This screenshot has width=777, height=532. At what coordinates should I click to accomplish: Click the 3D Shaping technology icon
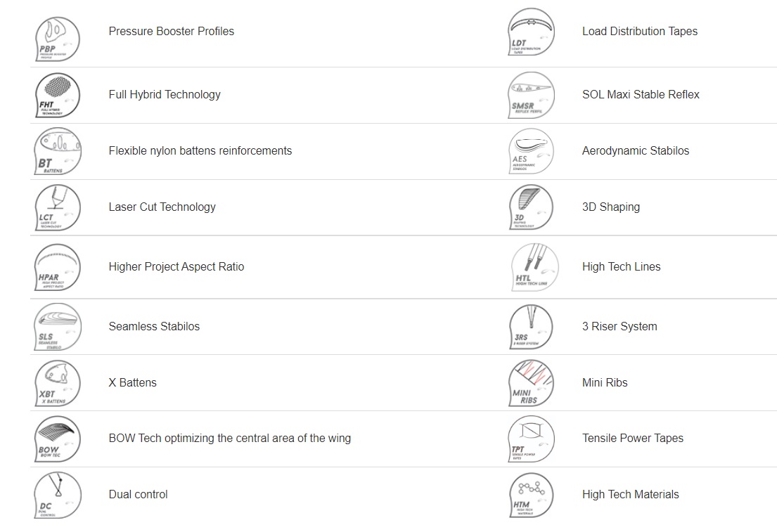tap(531, 207)
